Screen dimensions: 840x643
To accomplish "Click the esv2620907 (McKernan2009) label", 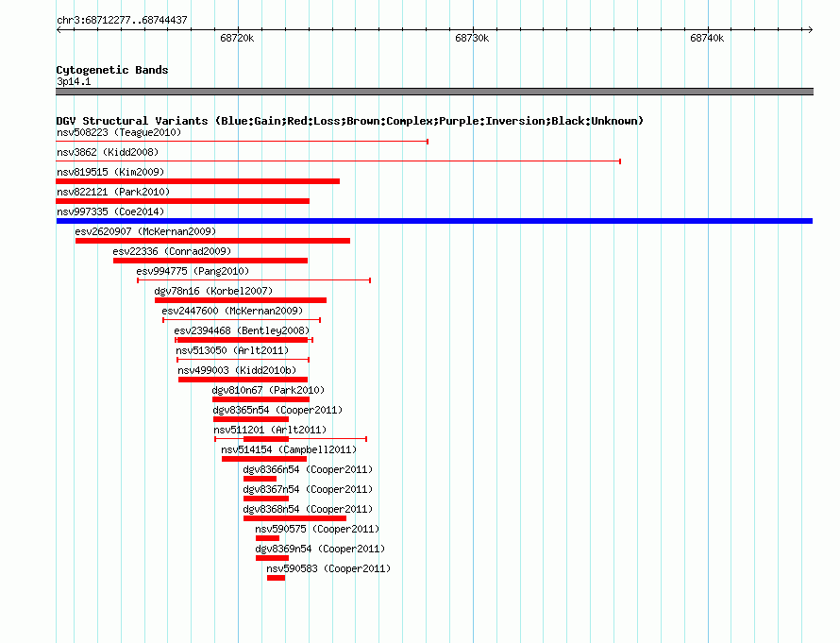I will pos(145,231).
